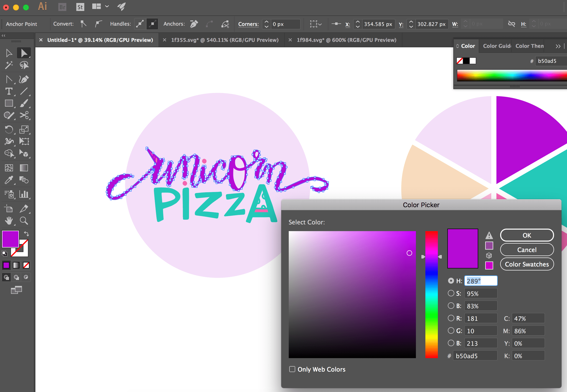Increment the Corners value stepper
Screen dimensions: 567x392
coord(266,22)
